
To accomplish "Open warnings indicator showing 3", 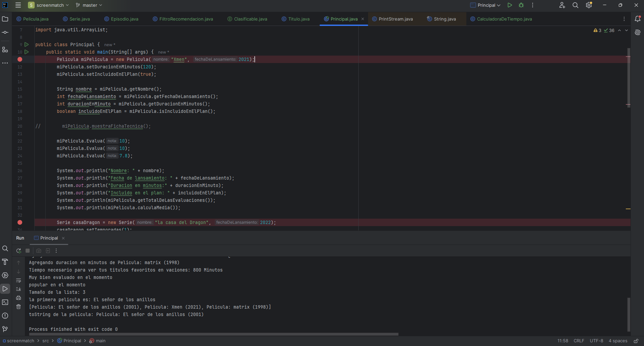I will (597, 30).
